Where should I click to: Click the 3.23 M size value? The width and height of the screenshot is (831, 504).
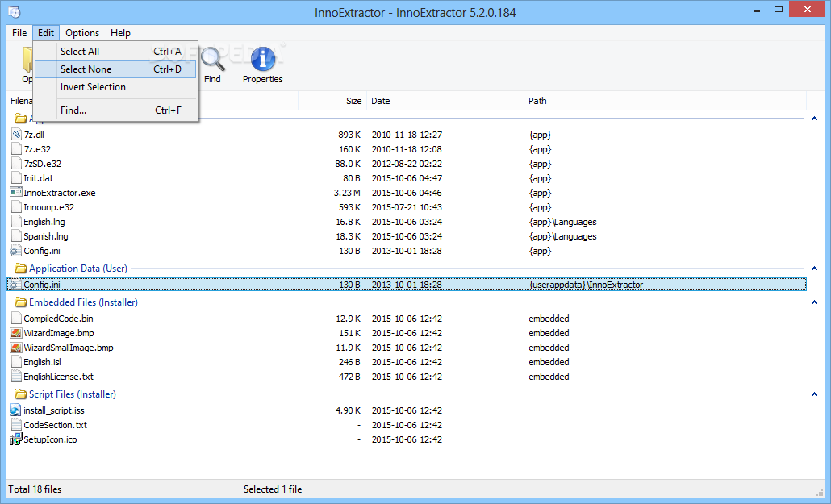[x=347, y=193]
